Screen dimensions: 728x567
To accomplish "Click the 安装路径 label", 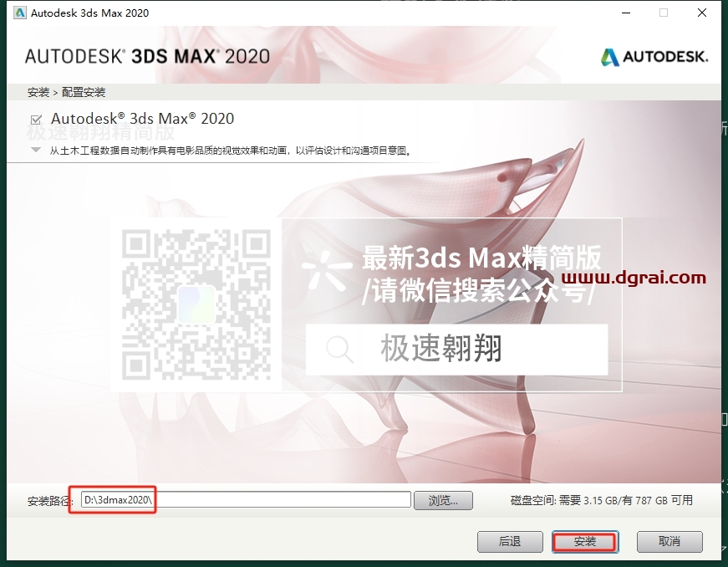I will [x=50, y=501].
